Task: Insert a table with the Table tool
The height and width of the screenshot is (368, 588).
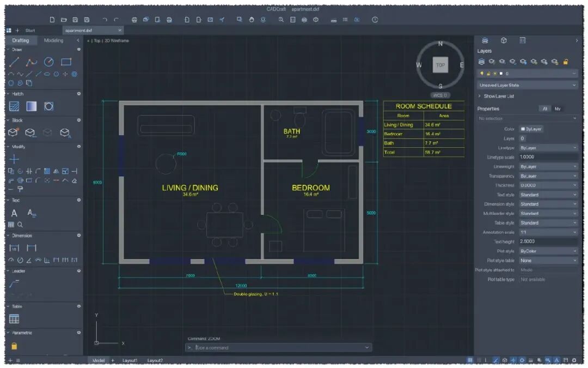Action: (x=14, y=319)
